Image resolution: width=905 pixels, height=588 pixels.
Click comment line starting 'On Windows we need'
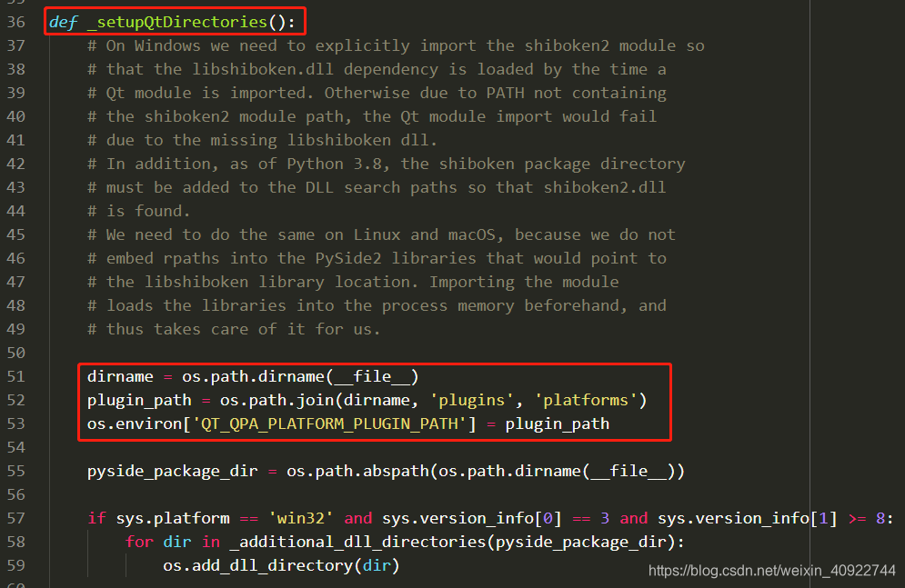click(x=396, y=45)
